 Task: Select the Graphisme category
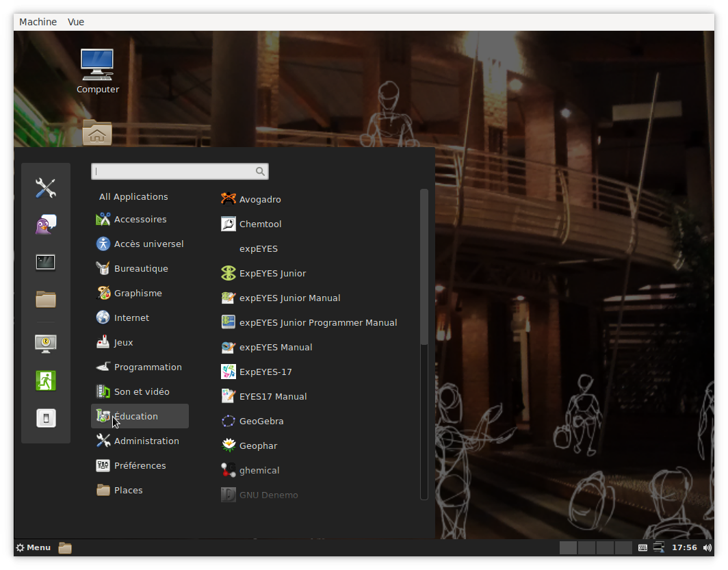(140, 293)
